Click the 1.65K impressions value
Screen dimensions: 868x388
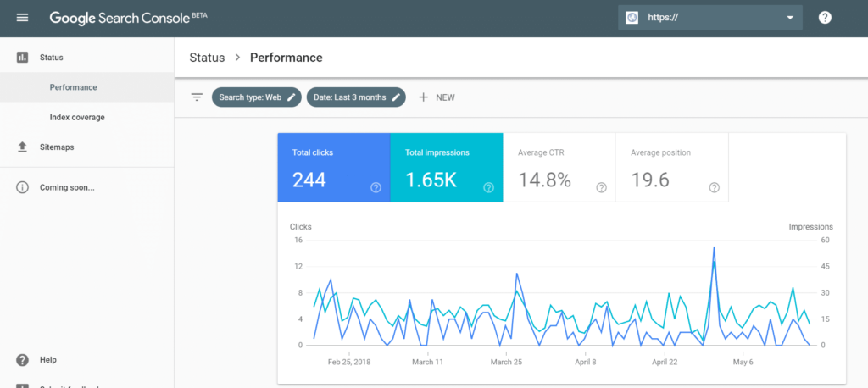pos(431,180)
